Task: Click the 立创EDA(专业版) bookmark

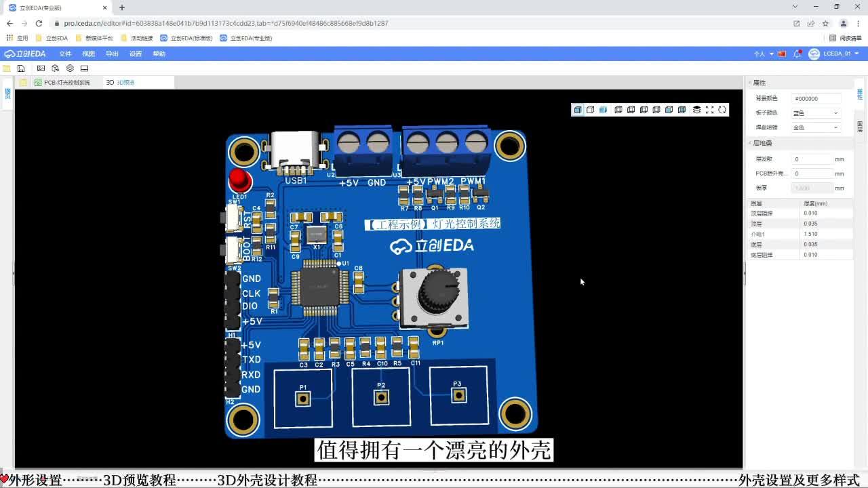Action: (x=245, y=38)
